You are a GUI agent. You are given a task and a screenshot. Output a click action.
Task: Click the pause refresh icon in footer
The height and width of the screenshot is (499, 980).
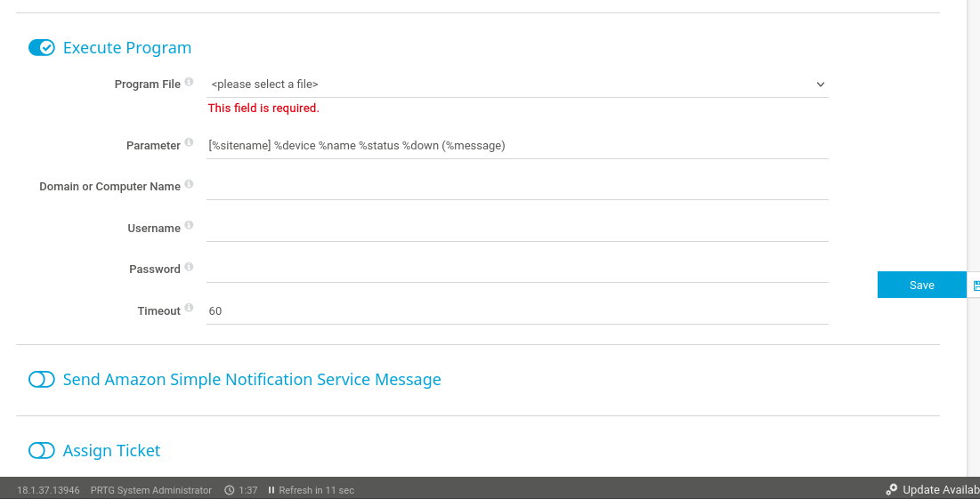coord(271,490)
